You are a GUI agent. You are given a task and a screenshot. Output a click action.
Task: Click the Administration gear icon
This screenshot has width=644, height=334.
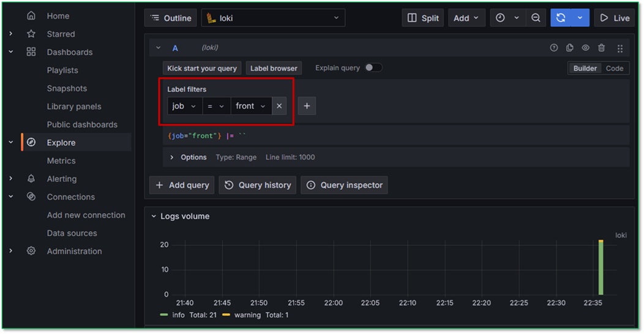(x=31, y=251)
